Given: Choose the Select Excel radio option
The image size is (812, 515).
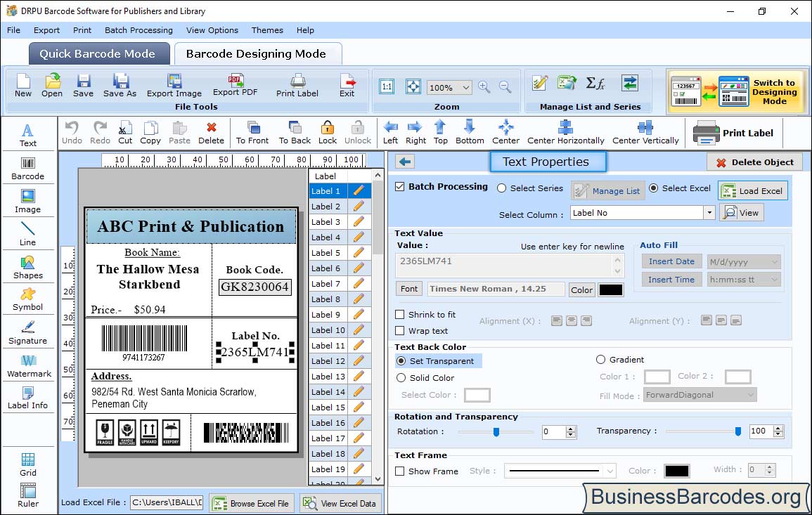Looking at the screenshot, I should point(654,188).
